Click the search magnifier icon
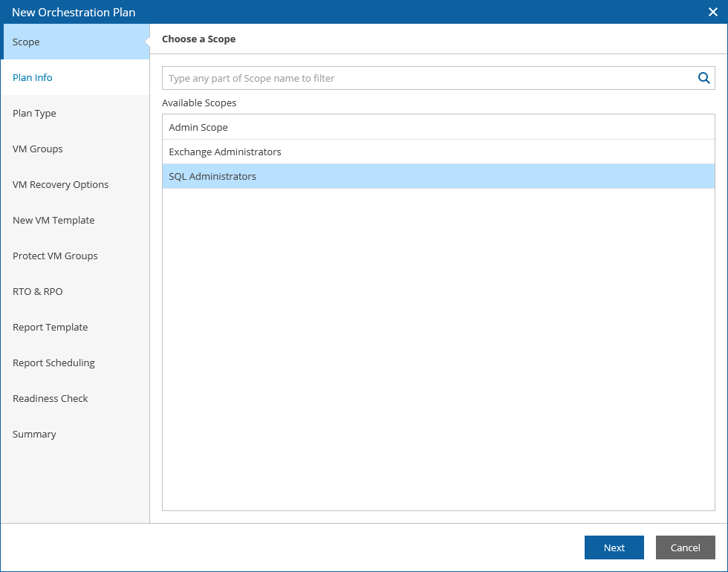The height and width of the screenshot is (572, 728). [703, 78]
